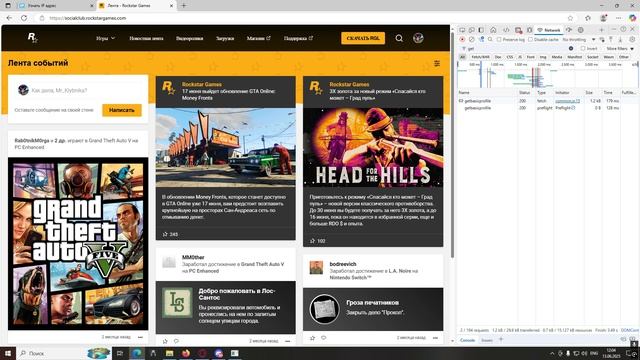This screenshot has height=360, width=640.
Task: Open Task View on the taskbar
Action: (x=120, y=353)
